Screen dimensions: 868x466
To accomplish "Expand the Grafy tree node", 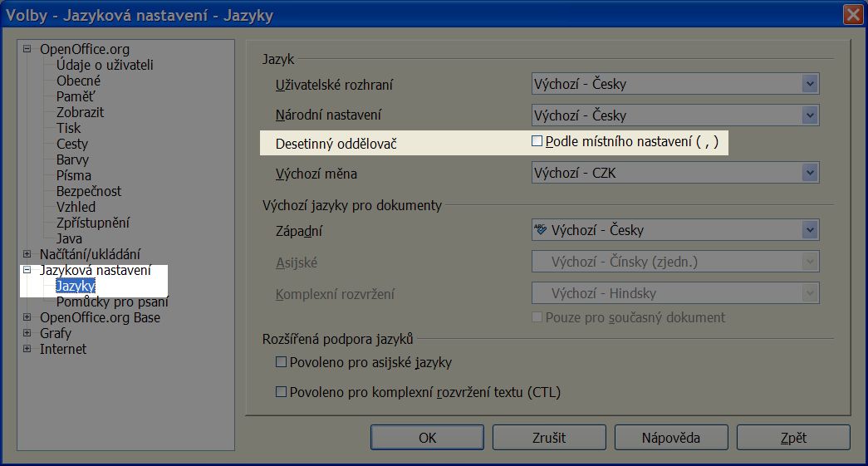I will 27,333.
